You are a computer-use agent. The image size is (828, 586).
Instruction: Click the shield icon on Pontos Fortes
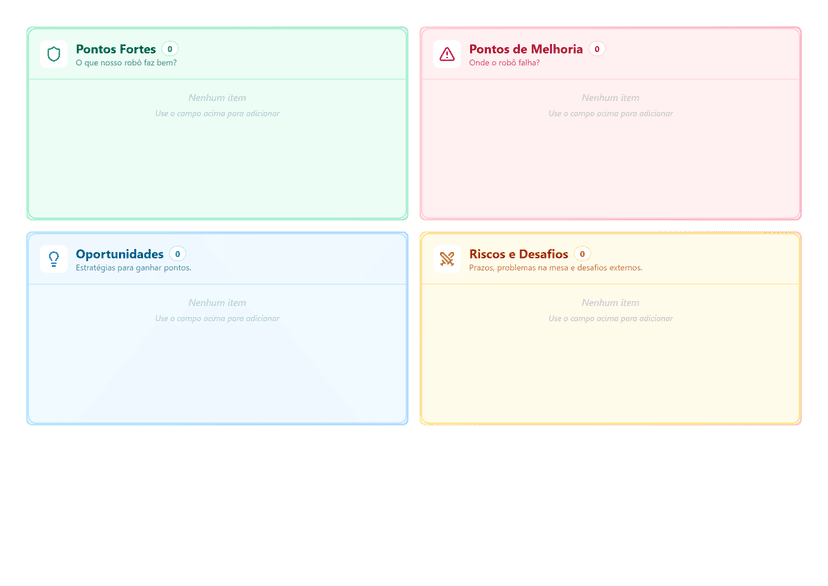coord(53,54)
